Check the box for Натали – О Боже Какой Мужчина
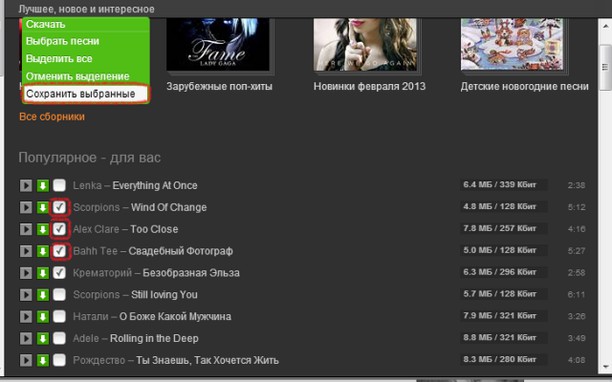Image resolution: width=612 pixels, height=382 pixels. tap(59, 316)
